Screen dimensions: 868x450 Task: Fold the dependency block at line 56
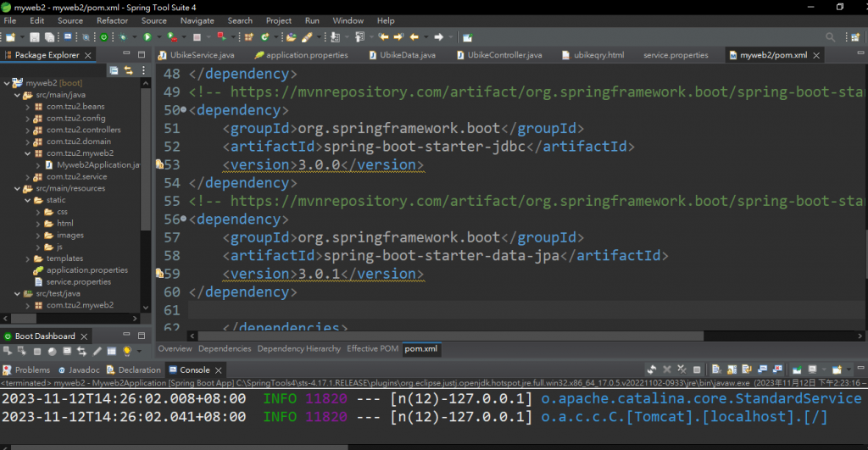pos(184,219)
